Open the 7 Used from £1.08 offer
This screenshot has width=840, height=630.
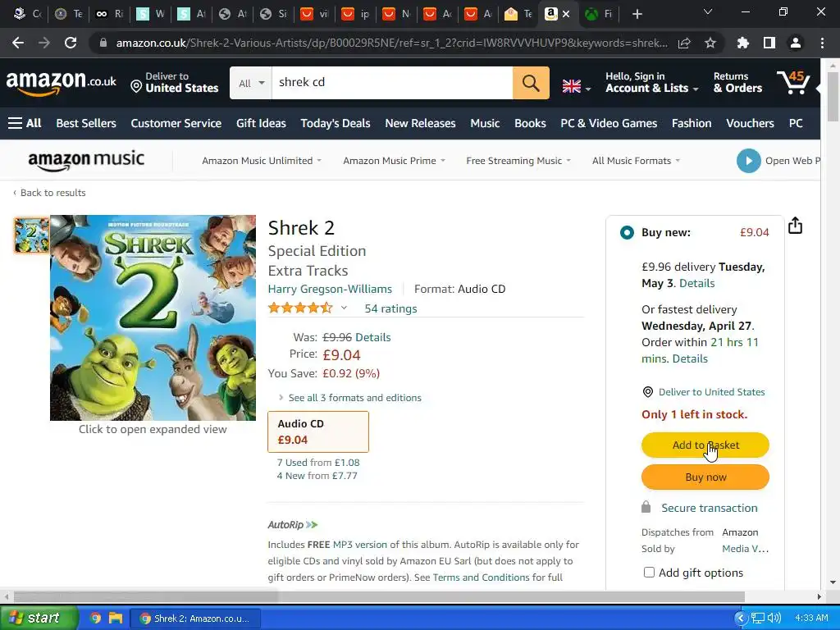click(x=318, y=463)
